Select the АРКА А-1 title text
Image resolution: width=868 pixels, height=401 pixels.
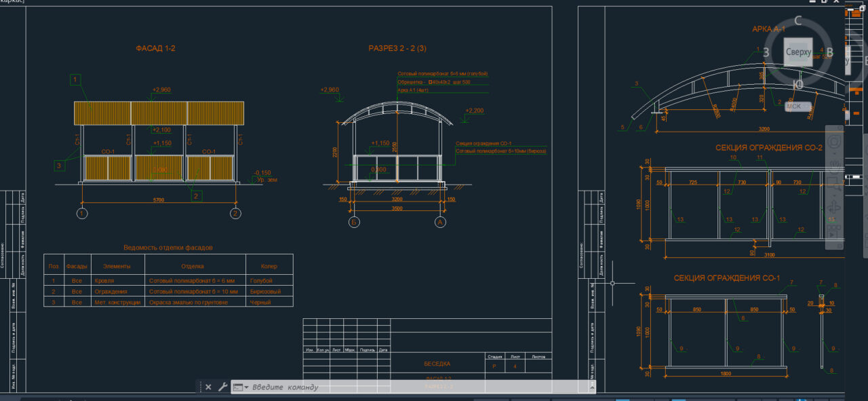tap(768, 29)
